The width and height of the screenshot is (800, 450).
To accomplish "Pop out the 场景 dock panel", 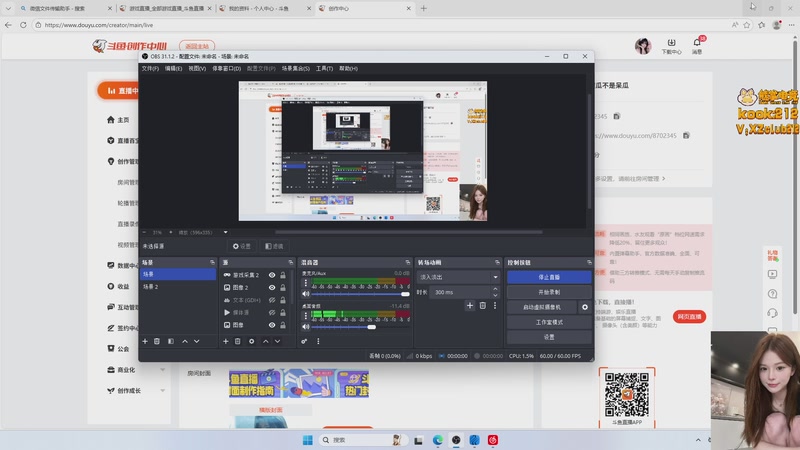I will coord(212,262).
